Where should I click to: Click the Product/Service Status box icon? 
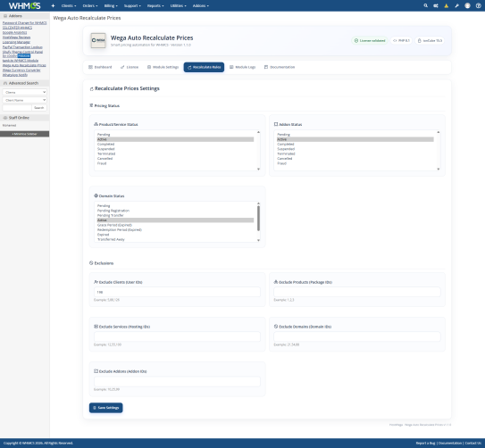point(96,124)
